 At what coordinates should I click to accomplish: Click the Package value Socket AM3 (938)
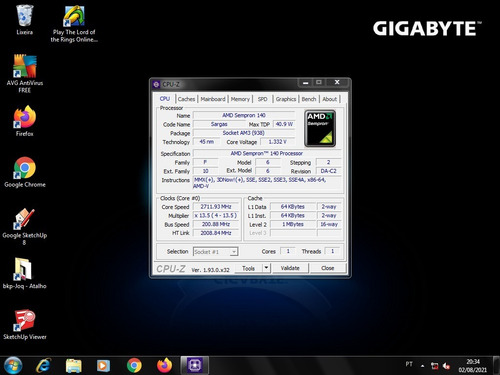(244, 133)
